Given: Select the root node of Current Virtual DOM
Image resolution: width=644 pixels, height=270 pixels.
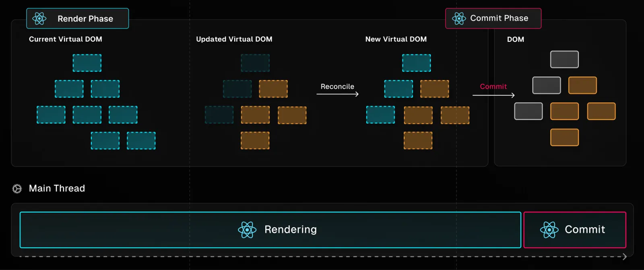Looking at the screenshot, I should pyautogui.click(x=87, y=63).
